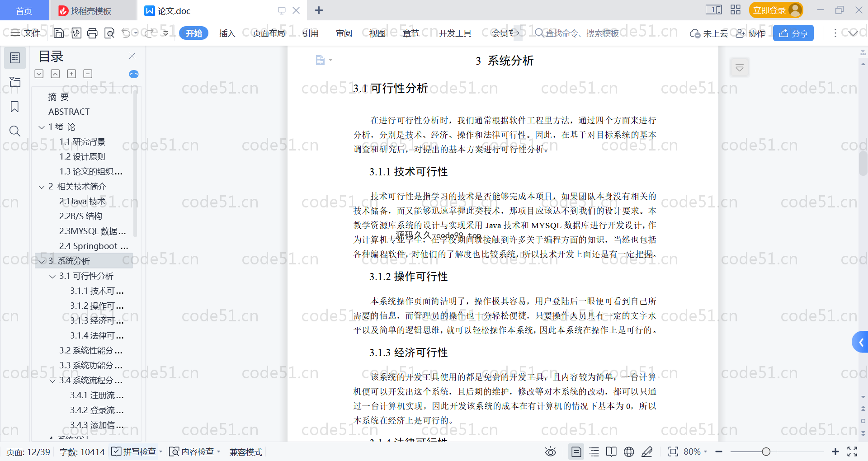The image size is (868, 461).
Task: Switch to the 首页 tab
Action: (x=24, y=10)
